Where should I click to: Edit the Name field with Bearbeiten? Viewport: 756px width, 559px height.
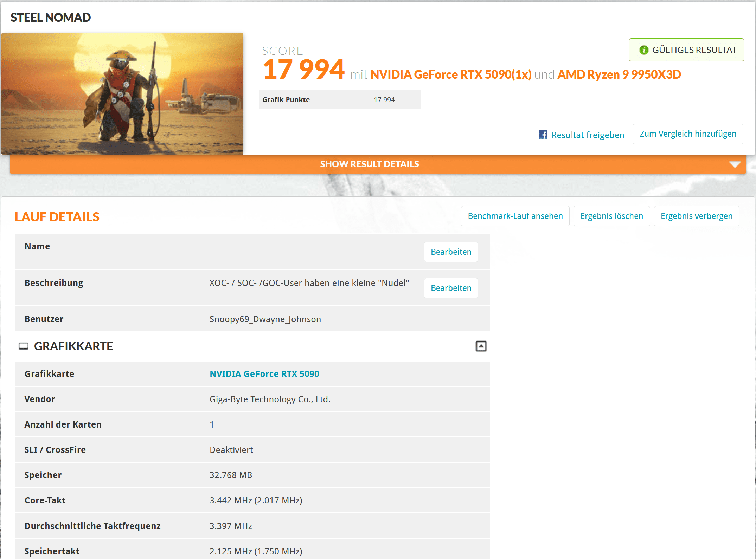coord(450,252)
